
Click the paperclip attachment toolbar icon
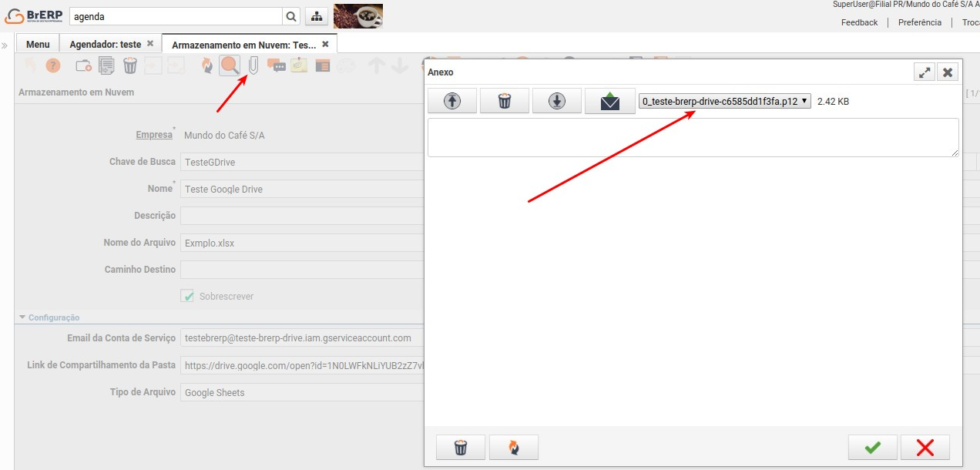point(253,65)
